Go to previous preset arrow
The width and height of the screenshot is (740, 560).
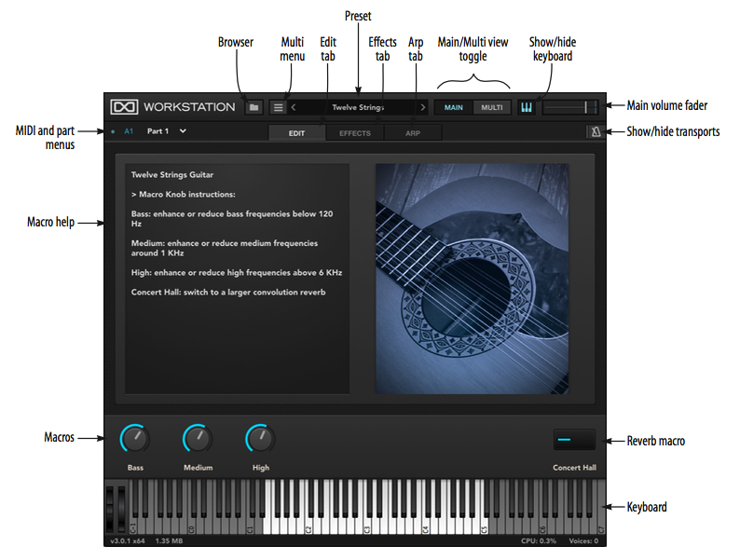[294, 107]
